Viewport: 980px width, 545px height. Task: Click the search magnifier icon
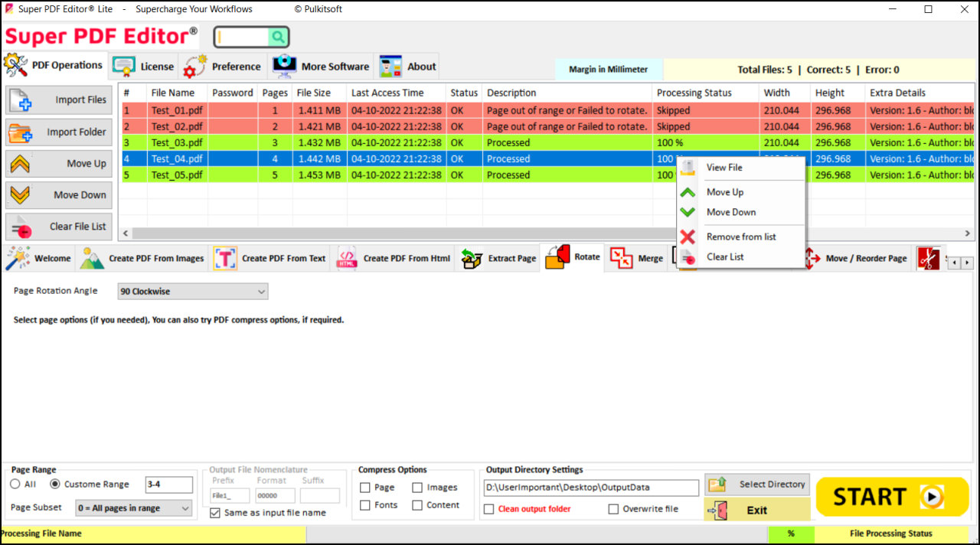click(x=279, y=36)
